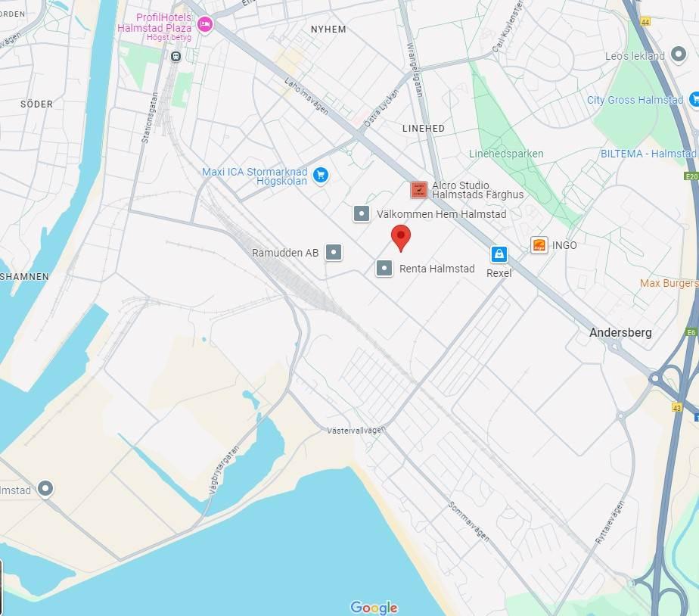Click the Renta Halmstad marker icon
The width and height of the screenshot is (699, 616).
[384, 269]
